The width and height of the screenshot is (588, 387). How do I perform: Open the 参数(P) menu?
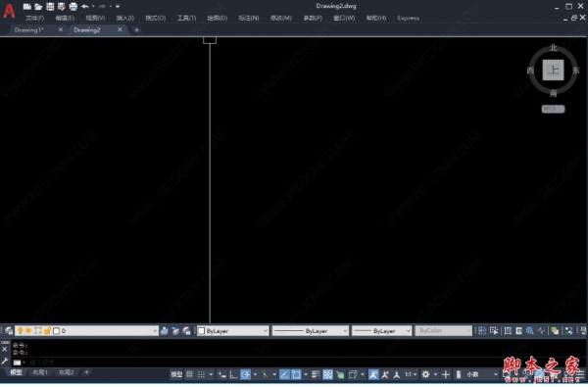point(313,18)
